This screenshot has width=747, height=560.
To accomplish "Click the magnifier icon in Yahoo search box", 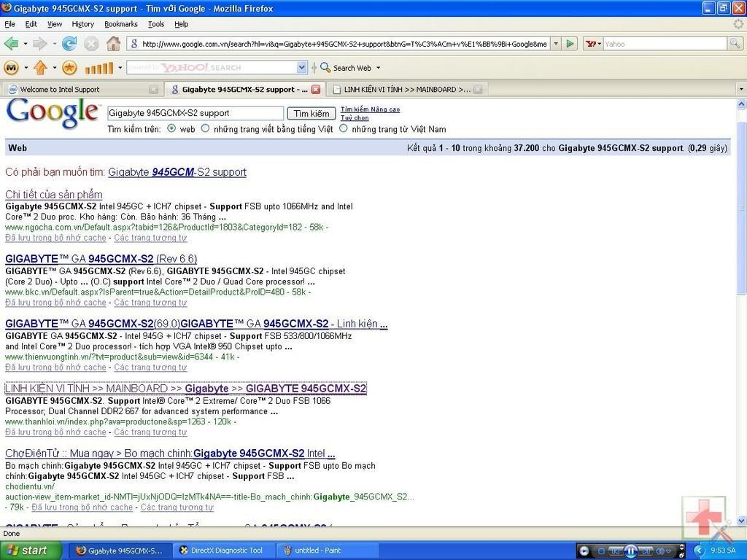I will [735, 44].
